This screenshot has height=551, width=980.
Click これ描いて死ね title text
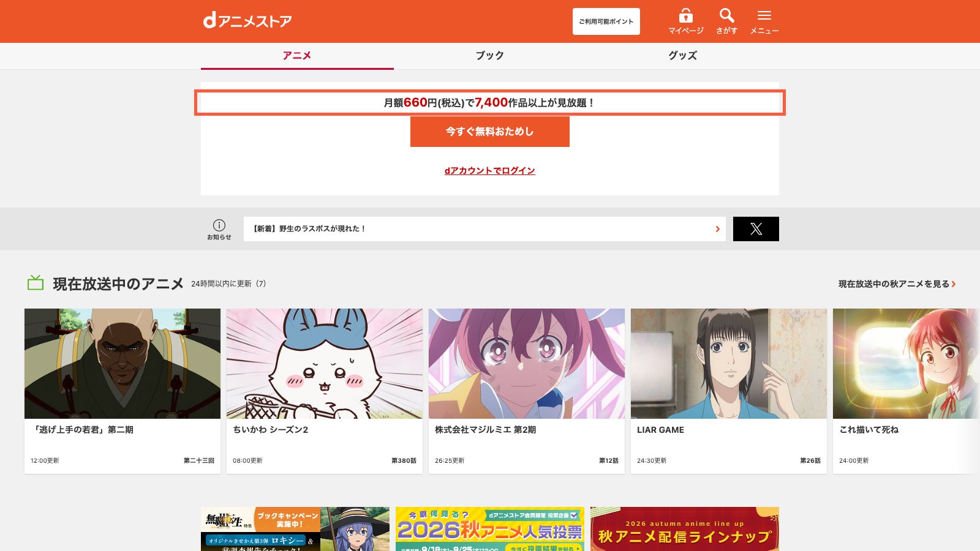[x=869, y=430]
